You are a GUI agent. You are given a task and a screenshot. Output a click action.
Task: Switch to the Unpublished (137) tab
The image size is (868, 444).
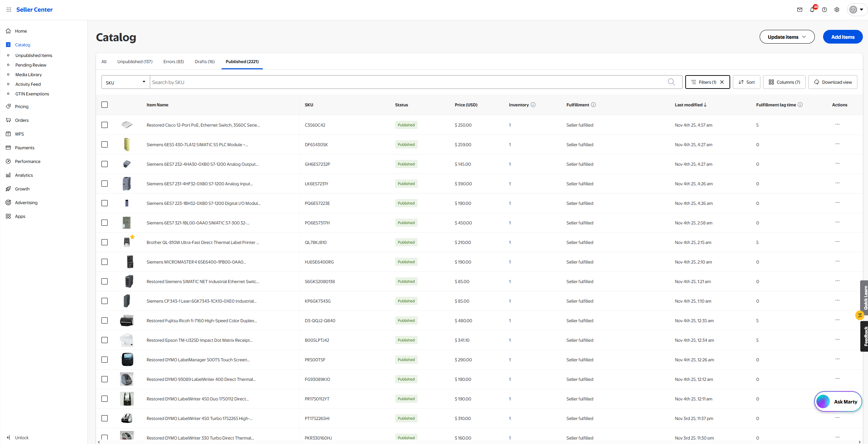coord(135,62)
